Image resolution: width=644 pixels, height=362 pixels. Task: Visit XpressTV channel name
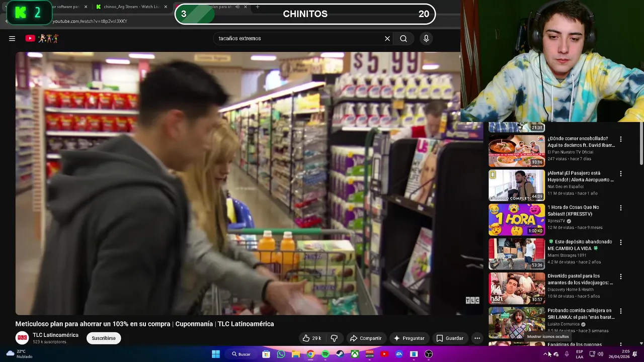(556, 221)
